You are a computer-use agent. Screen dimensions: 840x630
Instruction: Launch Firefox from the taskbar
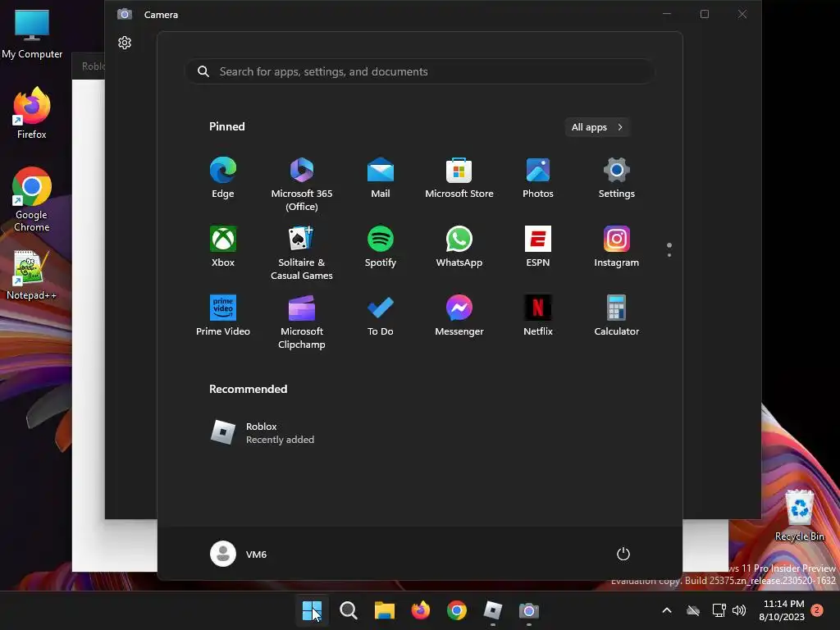pos(421,610)
